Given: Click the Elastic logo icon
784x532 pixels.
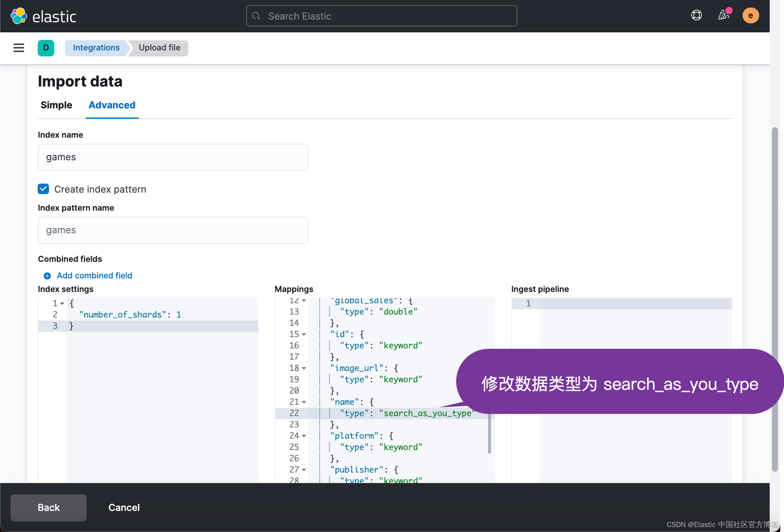Looking at the screenshot, I should pyautogui.click(x=18, y=16).
